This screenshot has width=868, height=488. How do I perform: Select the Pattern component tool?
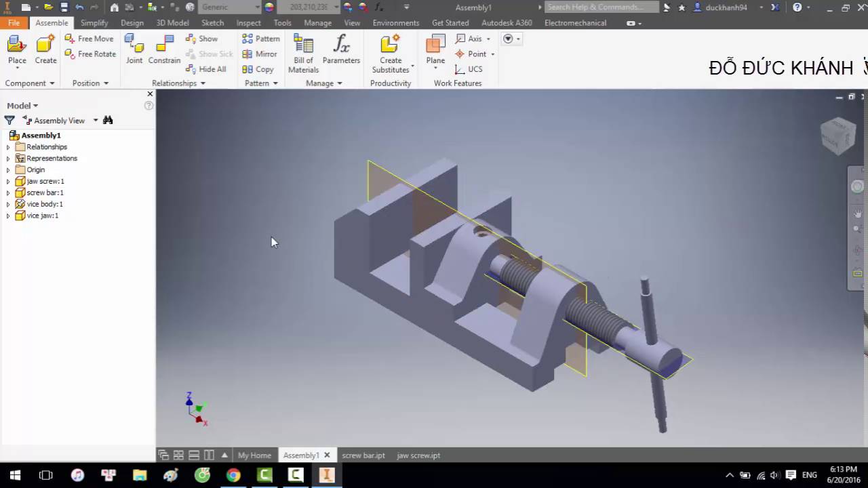pos(261,39)
